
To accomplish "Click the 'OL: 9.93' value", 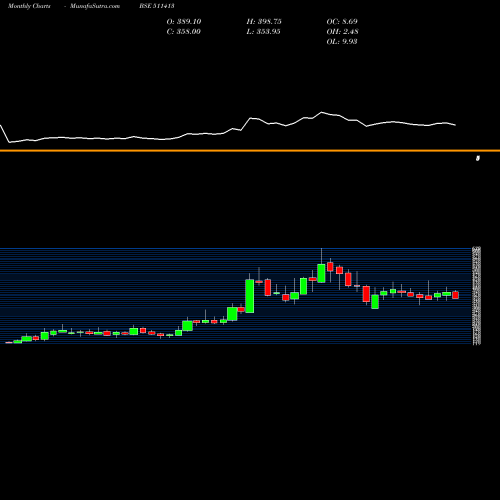I will pos(342,42).
